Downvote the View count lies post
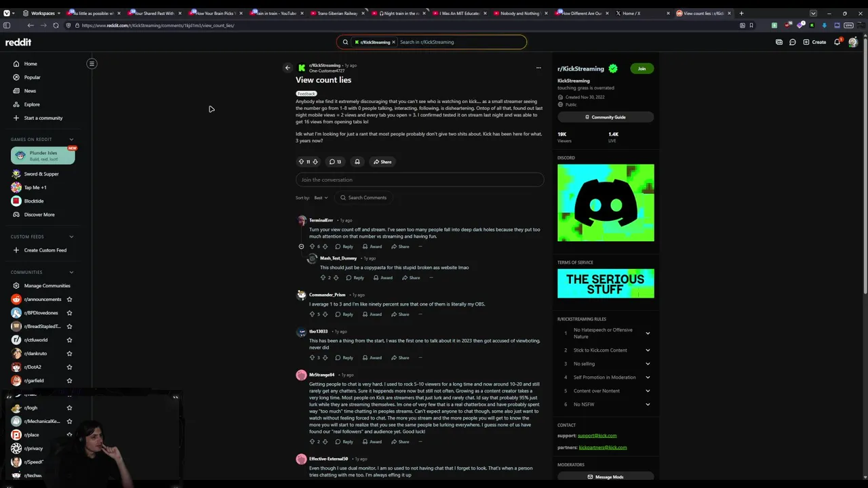 click(x=315, y=162)
